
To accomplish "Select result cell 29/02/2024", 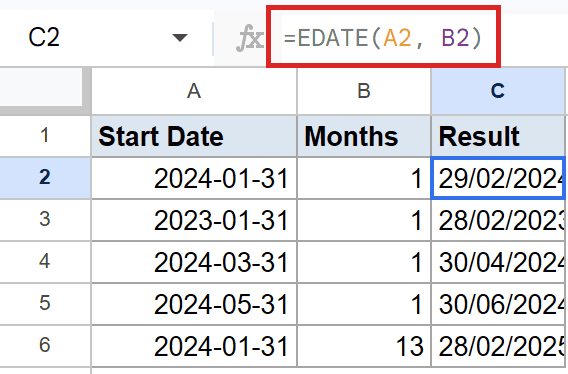I will point(498,178).
